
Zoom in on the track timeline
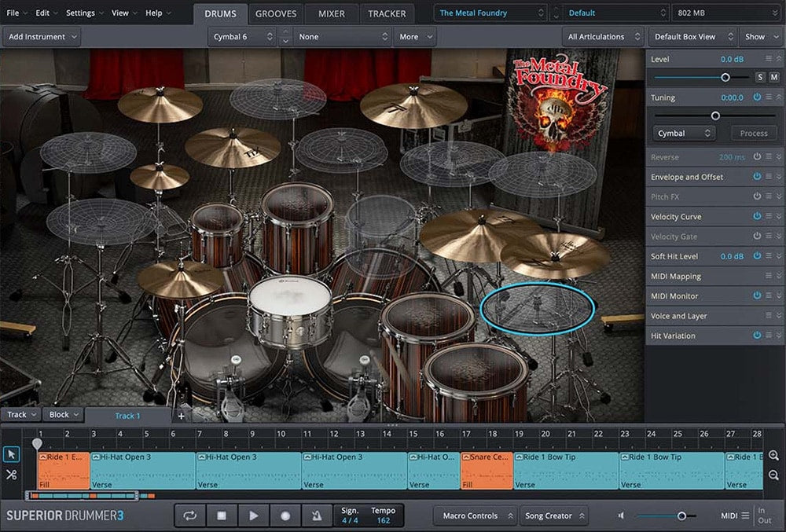(x=774, y=456)
